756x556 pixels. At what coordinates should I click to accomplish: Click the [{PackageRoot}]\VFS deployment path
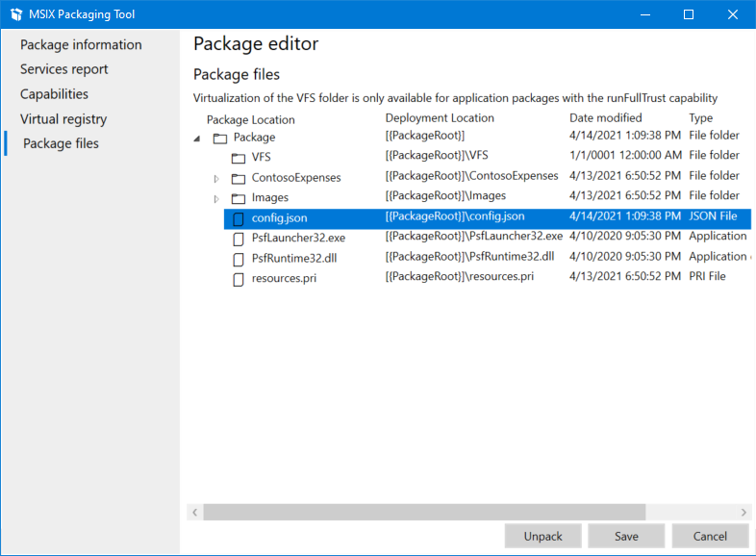437,155
